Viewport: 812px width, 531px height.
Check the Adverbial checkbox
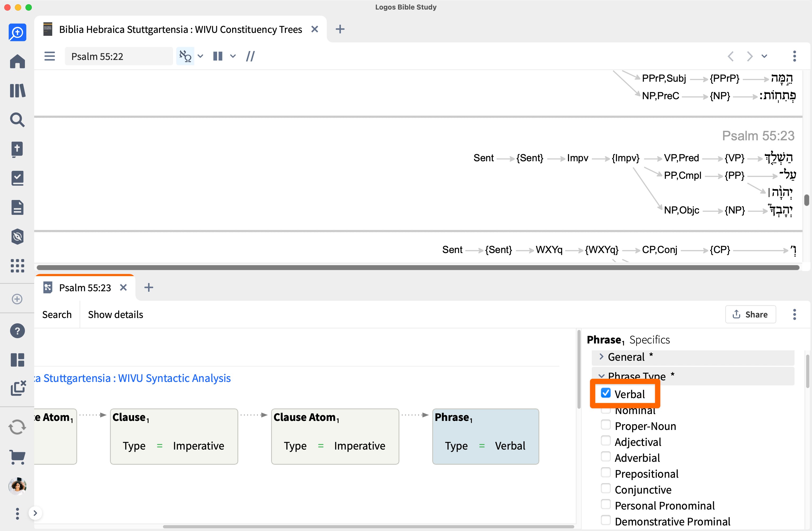tap(606, 457)
